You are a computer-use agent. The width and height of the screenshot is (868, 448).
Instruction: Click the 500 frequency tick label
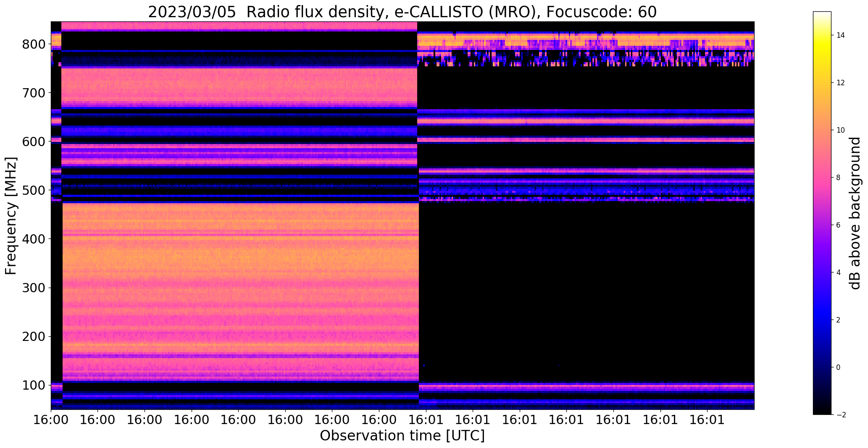coord(33,190)
